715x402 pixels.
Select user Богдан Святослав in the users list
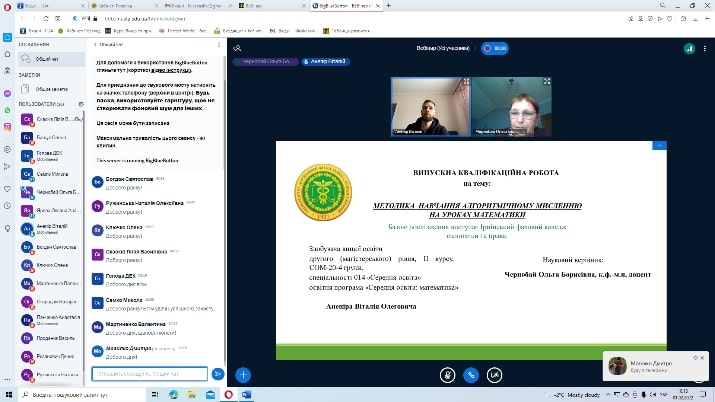click(x=52, y=247)
